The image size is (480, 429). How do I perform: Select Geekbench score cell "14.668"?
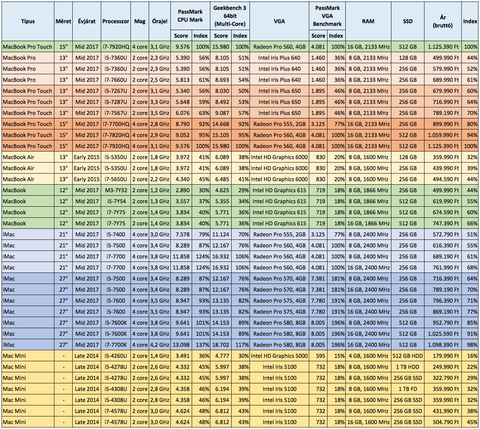click(x=221, y=124)
